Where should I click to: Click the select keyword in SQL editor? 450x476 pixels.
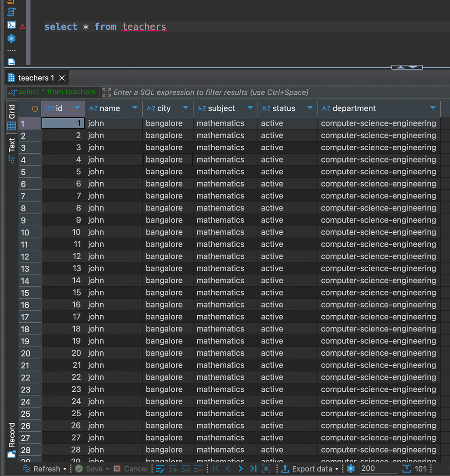(61, 27)
